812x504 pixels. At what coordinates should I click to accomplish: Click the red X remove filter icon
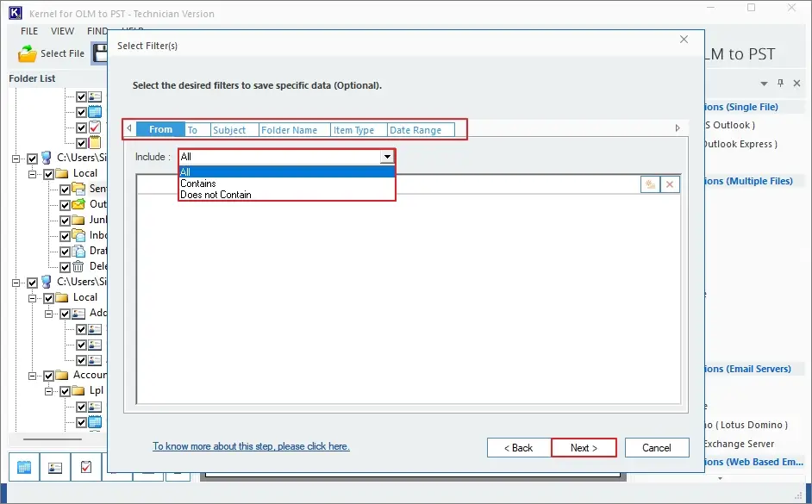coord(670,184)
